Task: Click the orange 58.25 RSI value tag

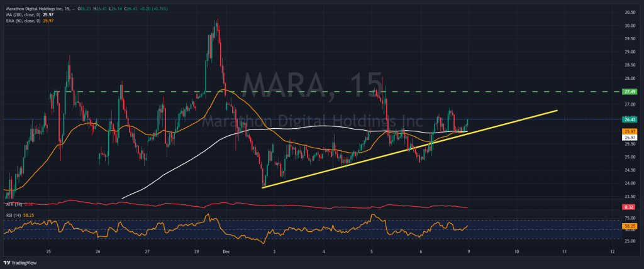Action: [x=629, y=226]
